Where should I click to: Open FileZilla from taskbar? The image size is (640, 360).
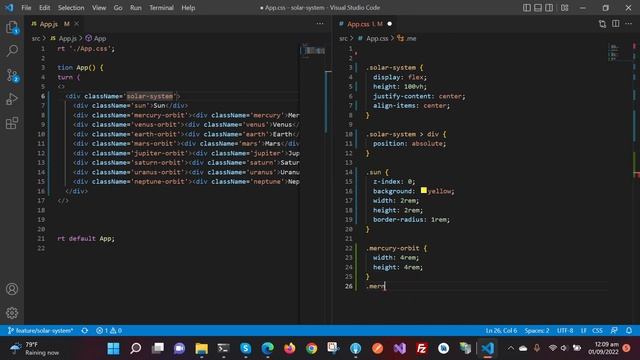click(421, 348)
